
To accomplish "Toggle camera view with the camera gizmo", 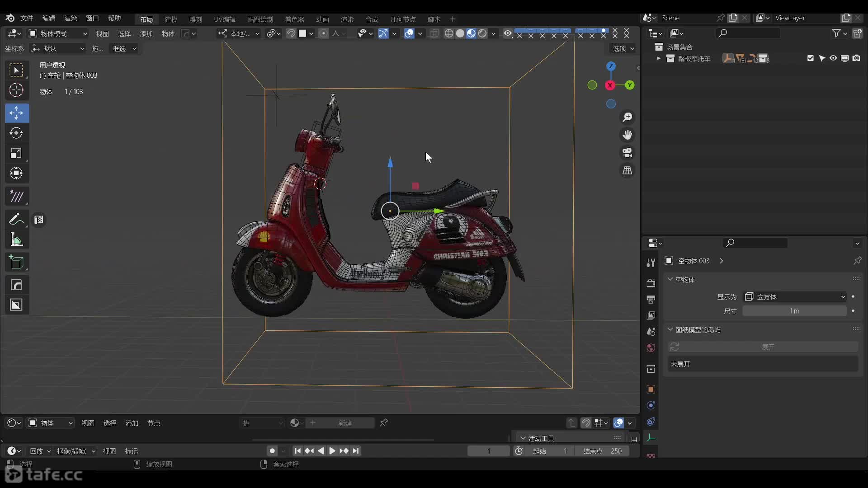I will 627,153.
